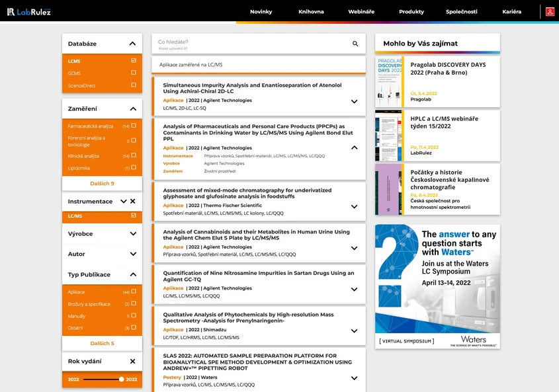Click the Rok vydání slider track
The width and height of the screenshot is (559, 392).
[x=101, y=379]
